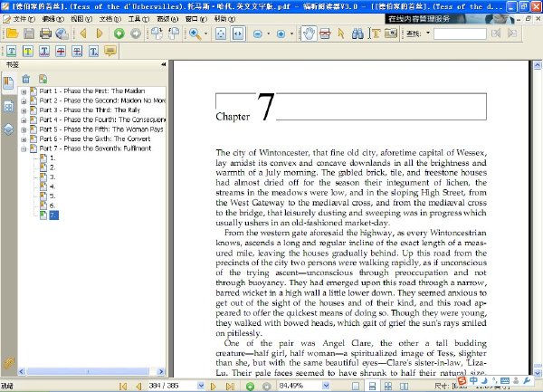Open the 工具 (Tools) menu
The image size is (543, 392).
click(138, 19)
